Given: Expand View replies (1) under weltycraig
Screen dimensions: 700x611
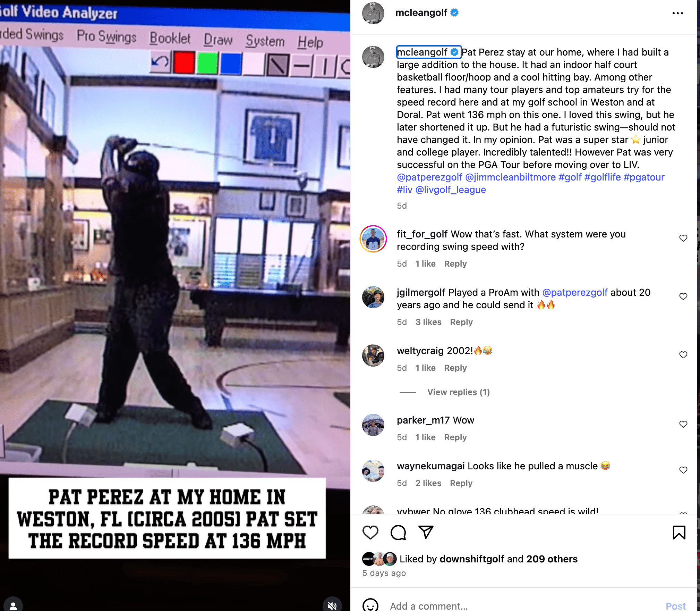Looking at the screenshot, I should coord(458,392).
